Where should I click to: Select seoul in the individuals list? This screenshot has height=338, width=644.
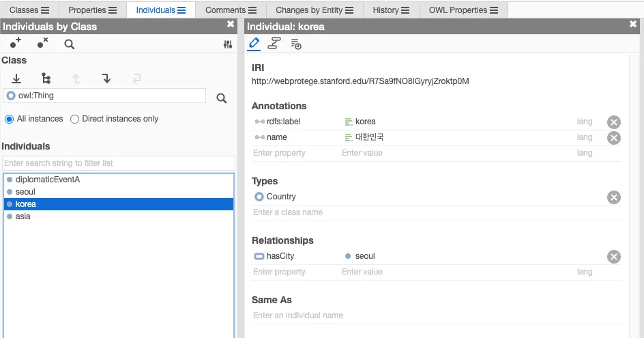119,192
